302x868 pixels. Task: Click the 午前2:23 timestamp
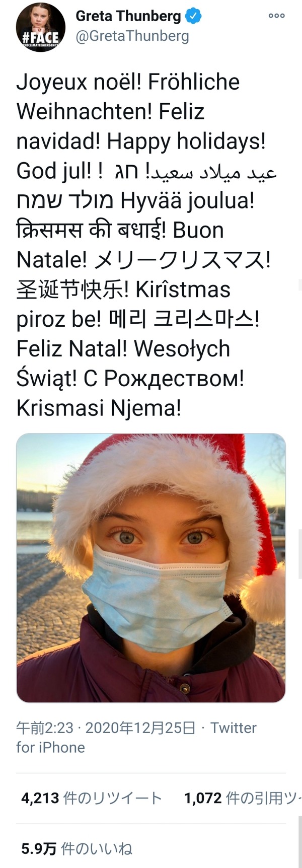45,728
